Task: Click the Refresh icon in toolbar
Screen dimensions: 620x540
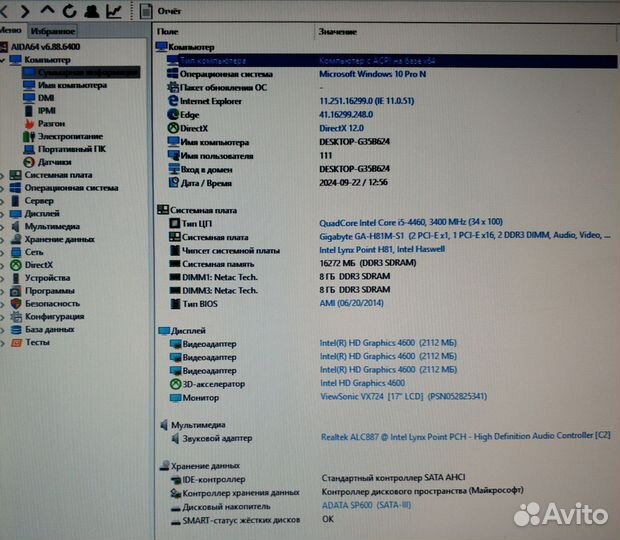Action: point(69,11)
